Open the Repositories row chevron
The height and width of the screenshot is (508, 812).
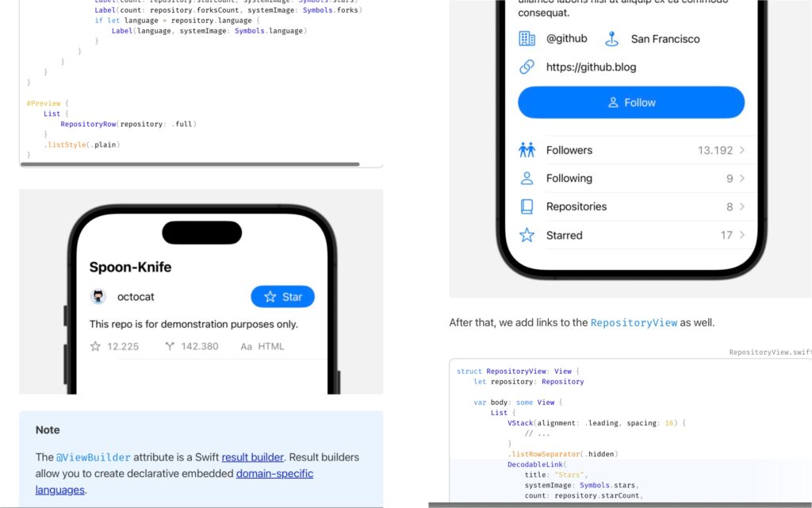pyautogui.click(x=742, y=206)
